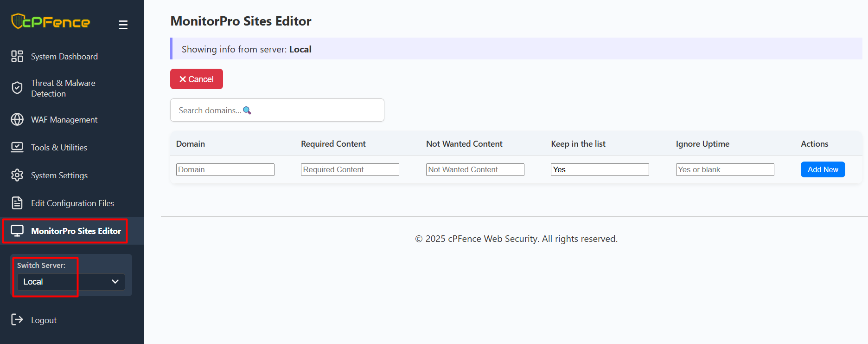Viewport: 868px width, 344px height.
Task: Toggle the hamburger sidebar menu
Action: pos(123,25)
